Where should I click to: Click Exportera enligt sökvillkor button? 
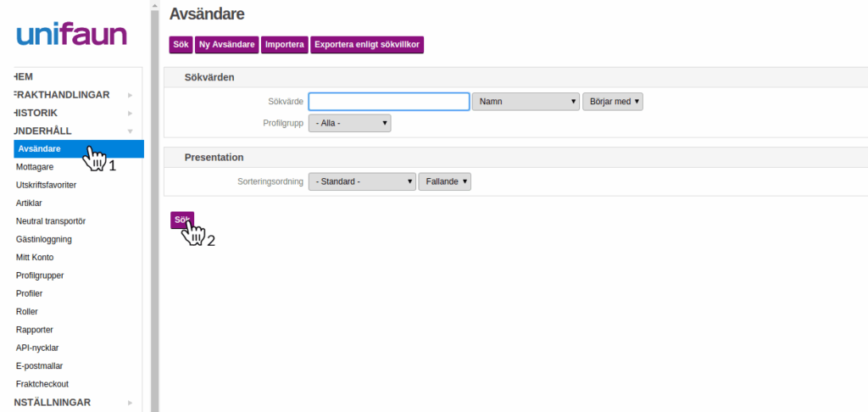(366, 44)
